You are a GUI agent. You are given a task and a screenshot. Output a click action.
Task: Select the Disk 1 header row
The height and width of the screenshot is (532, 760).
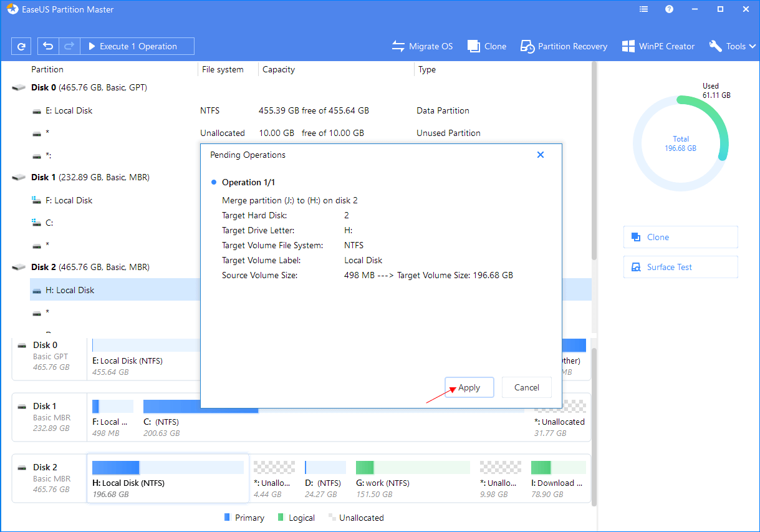click(90, 177)
